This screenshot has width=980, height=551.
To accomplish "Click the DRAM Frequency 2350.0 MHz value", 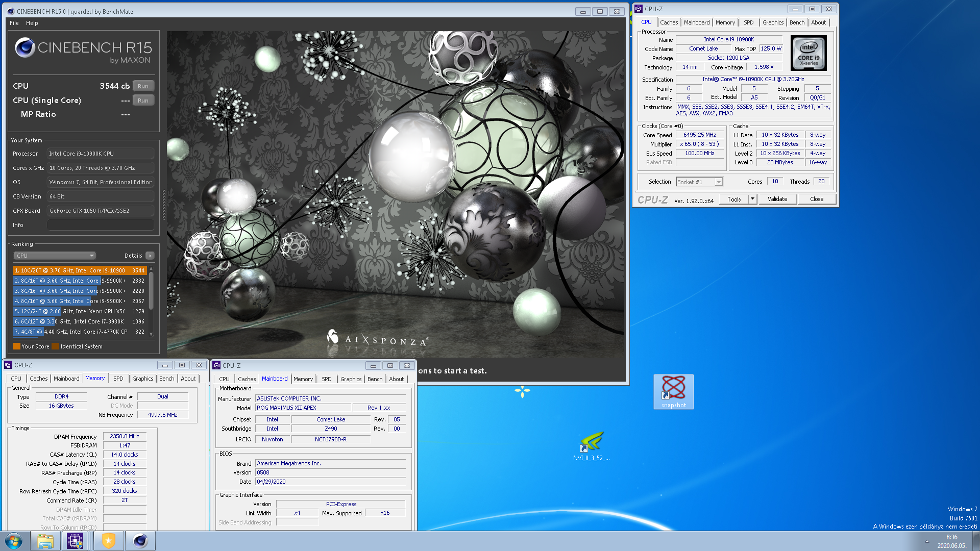I will point(125,436).
